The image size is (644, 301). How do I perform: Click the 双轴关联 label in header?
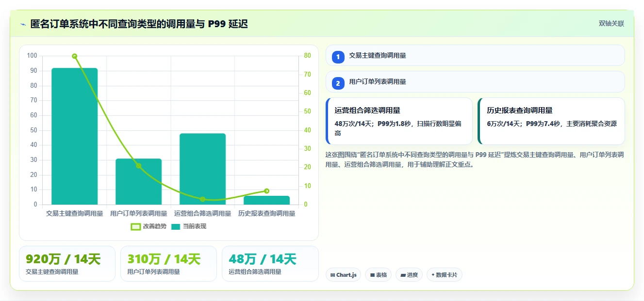click(x=611, y=23)
